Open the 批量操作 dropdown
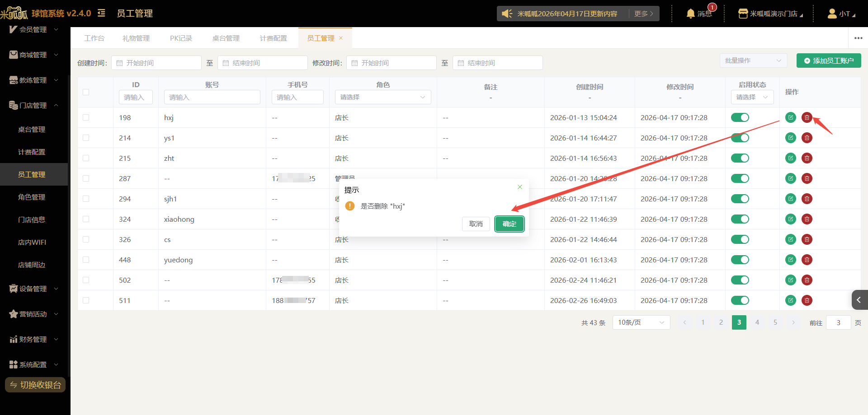 click(x=753, y=61)
